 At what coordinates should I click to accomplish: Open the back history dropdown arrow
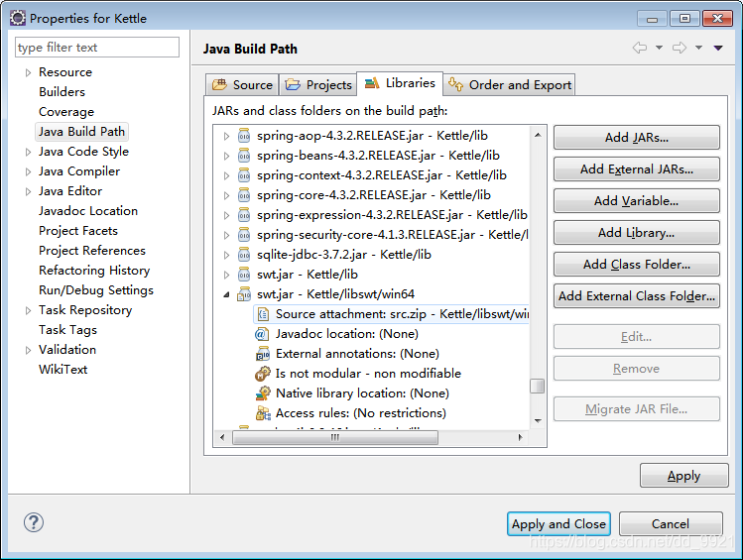point(659,48)
